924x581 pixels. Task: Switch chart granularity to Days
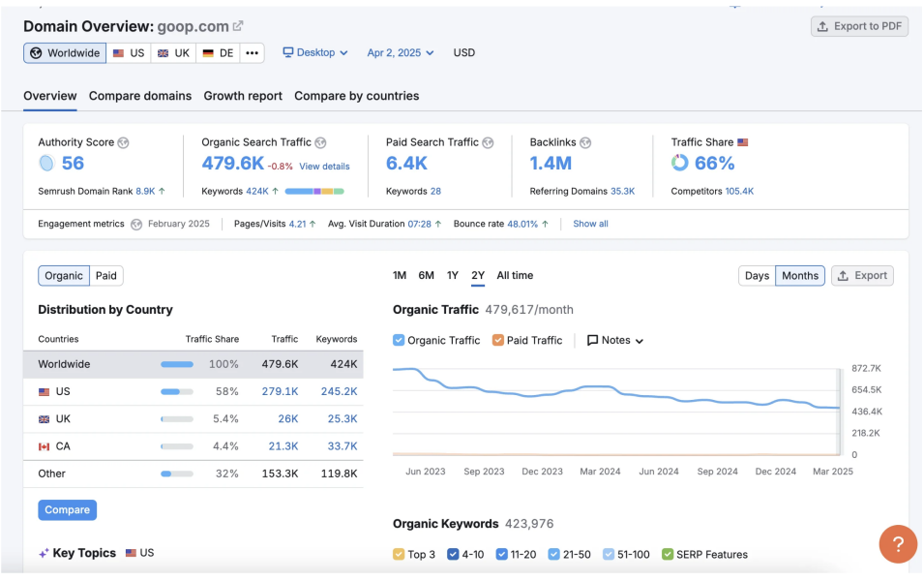[757, 275]
